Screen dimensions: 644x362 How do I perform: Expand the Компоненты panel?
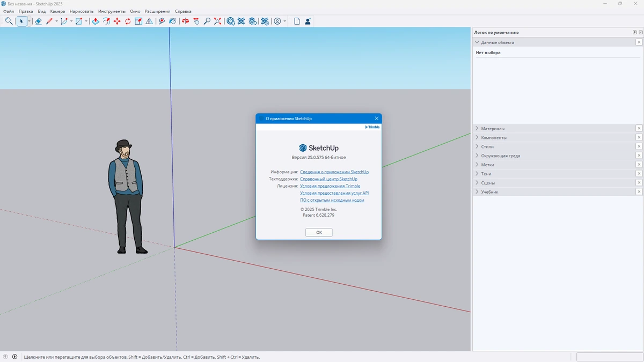(477, 138)
